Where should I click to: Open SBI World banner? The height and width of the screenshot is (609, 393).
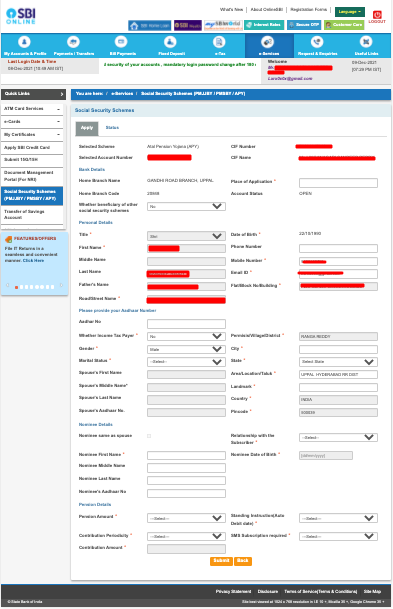pyautogui.click(x=223, y=26)
